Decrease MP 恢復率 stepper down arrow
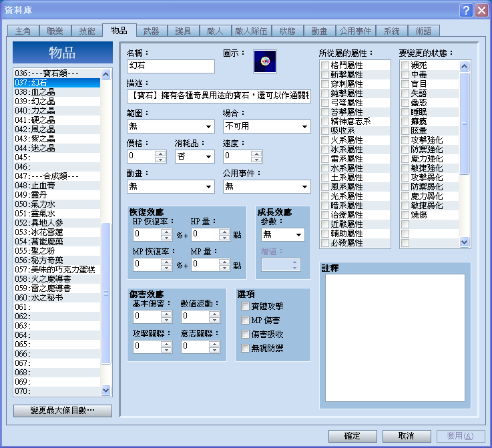 coord(166,268)
